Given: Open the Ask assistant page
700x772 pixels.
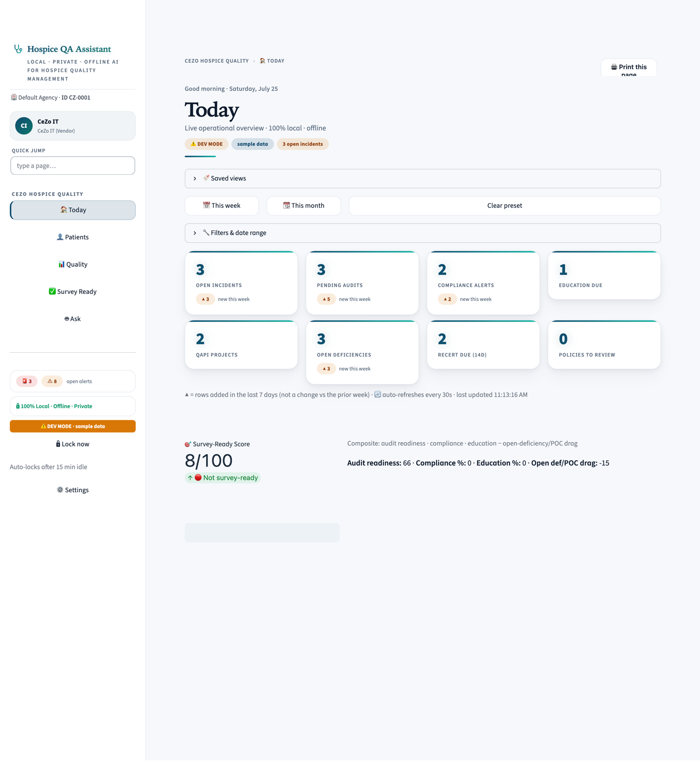Looking at the screenshot, I should pos(73,319).
